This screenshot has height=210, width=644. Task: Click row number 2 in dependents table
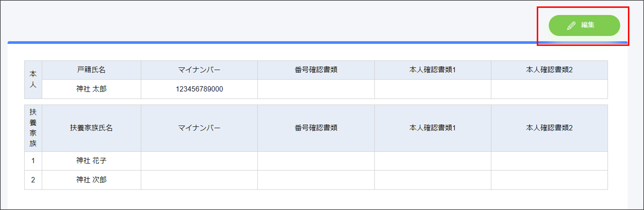click(x=33, y=180)
